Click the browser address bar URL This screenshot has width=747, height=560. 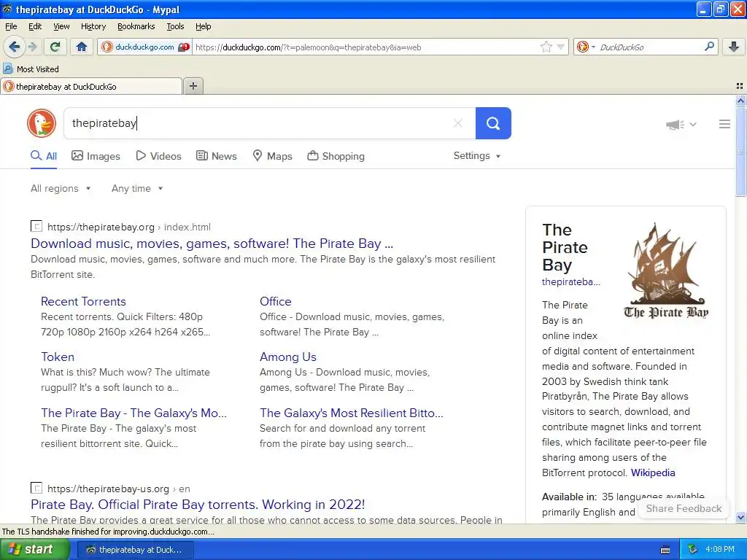point(365,47)
